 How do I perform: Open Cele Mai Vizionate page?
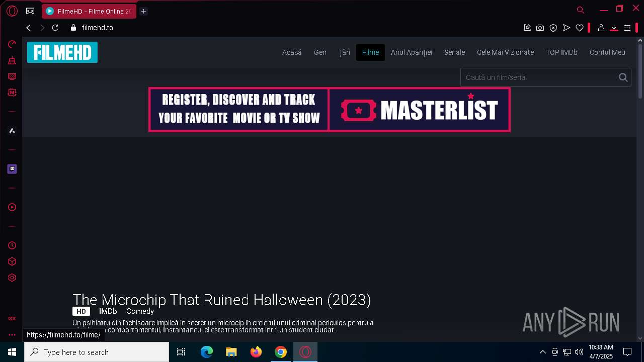[x=505, y=52]
